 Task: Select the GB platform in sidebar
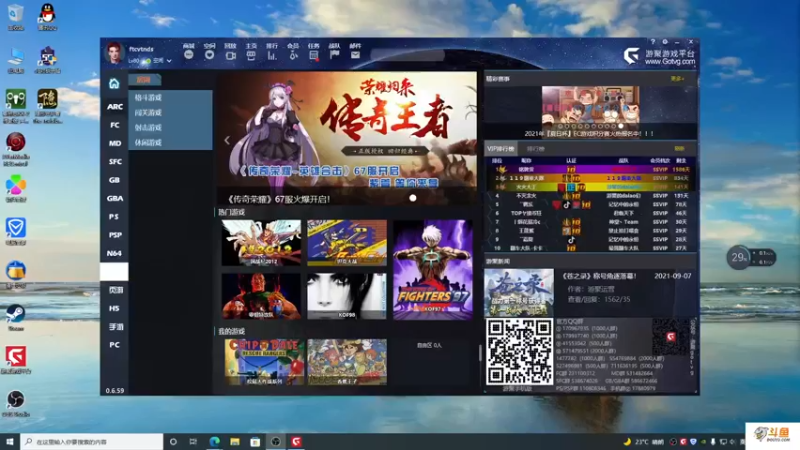tap(114, 180)
